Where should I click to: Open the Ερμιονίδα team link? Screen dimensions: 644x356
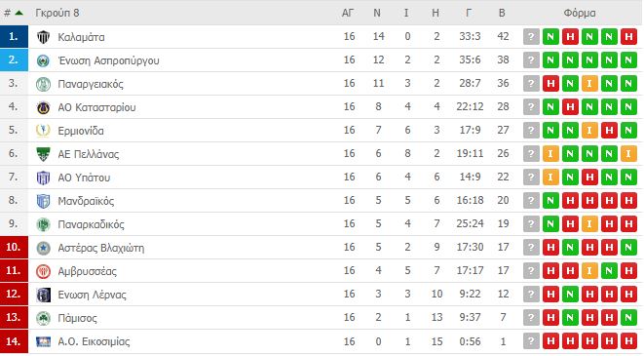(x=81, y=131)
